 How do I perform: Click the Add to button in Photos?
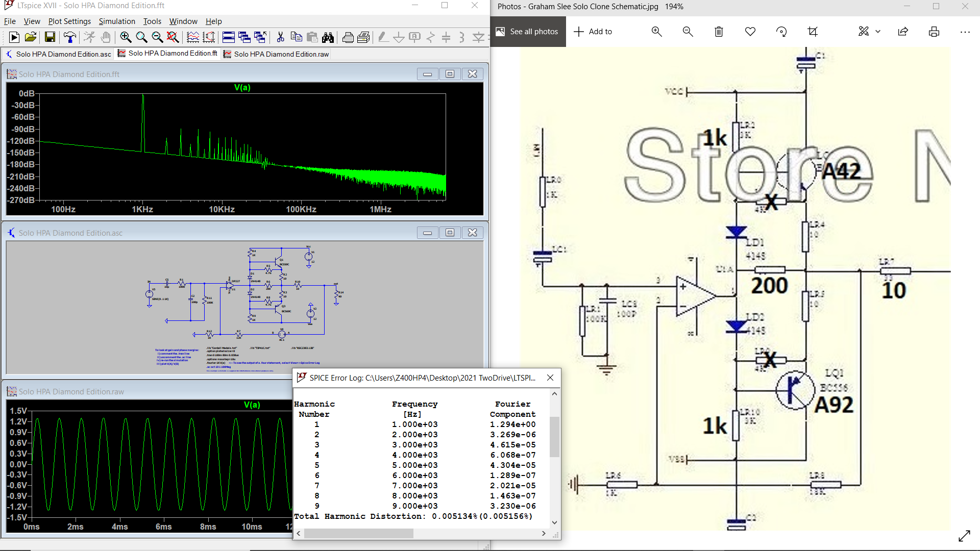(x=593, y=32)
